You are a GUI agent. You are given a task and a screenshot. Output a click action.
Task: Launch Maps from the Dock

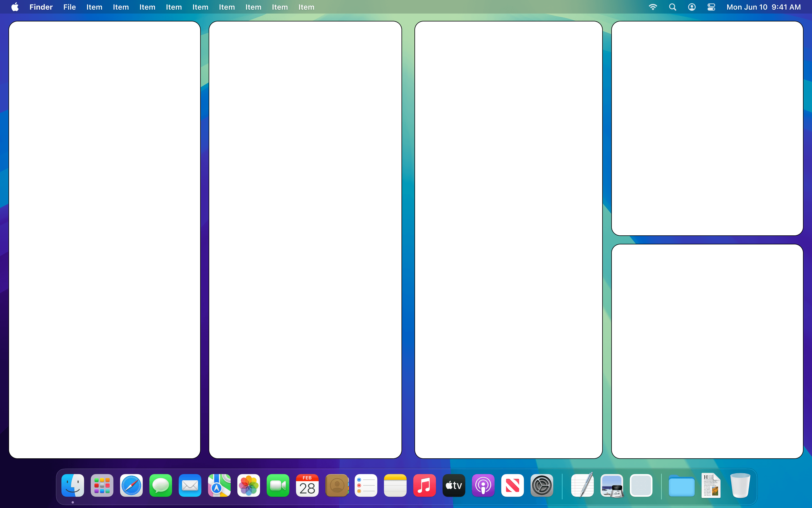click(219, 485)
